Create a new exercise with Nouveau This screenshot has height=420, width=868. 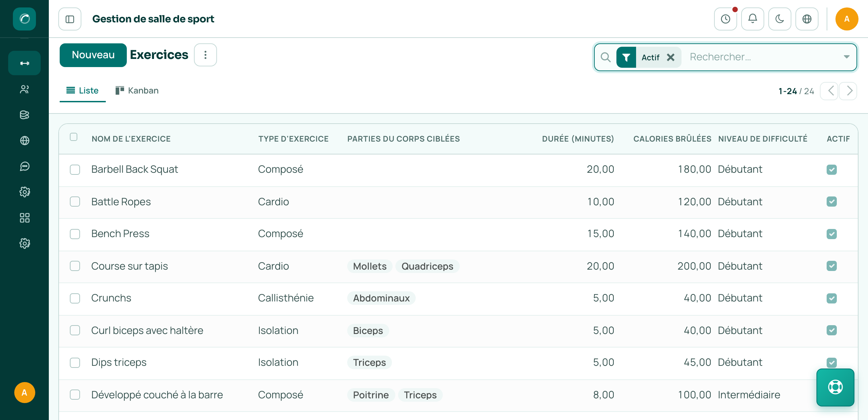(93, 55)
